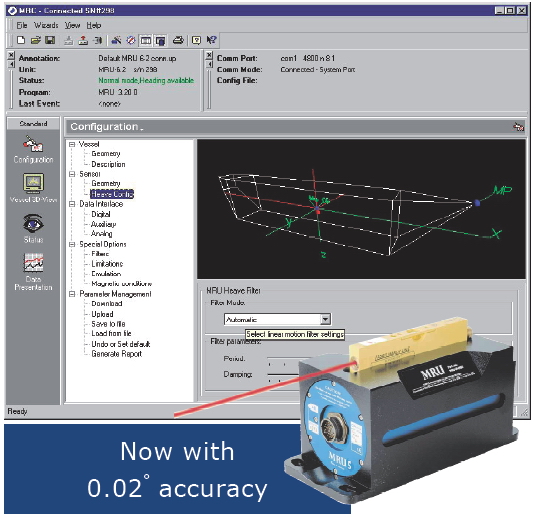Activate the What's This arrow-question icon
539x518 pixels.
click(x=211, y=41)
